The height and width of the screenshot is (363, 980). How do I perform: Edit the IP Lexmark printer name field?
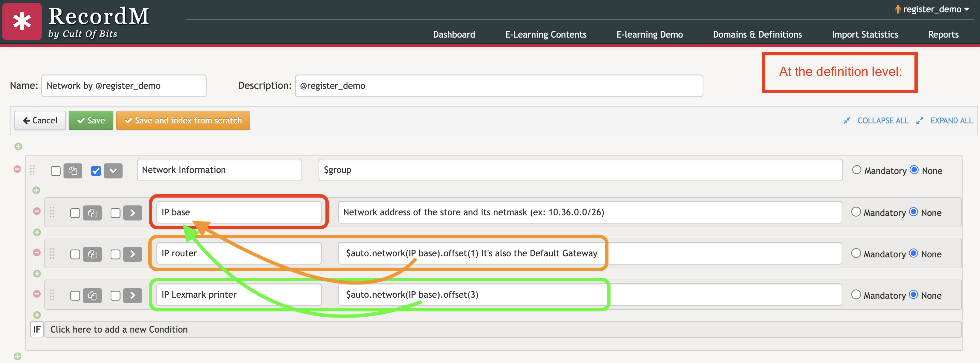[239, 295]
